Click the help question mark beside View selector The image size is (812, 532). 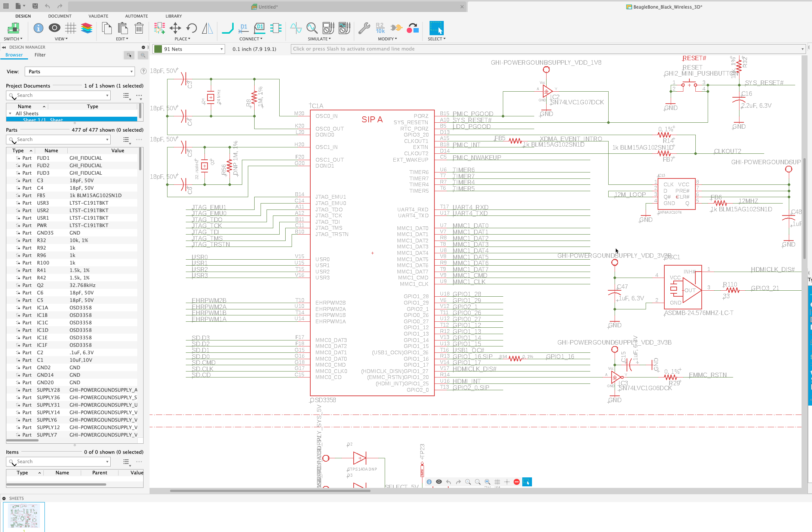coord(143,71)
